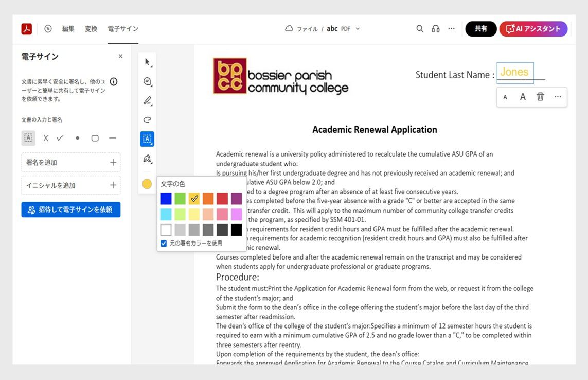
Task: Open the 変換 menu
Action: pos(91,28)
